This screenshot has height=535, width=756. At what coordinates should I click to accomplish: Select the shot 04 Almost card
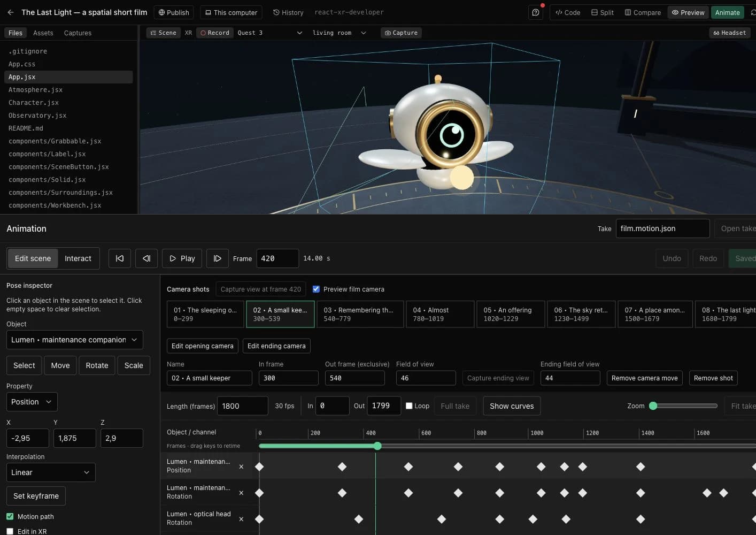[x=440, y=314]
